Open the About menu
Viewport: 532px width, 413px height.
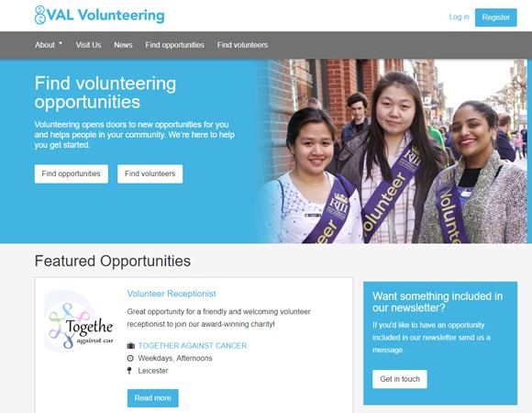point(49,45)
